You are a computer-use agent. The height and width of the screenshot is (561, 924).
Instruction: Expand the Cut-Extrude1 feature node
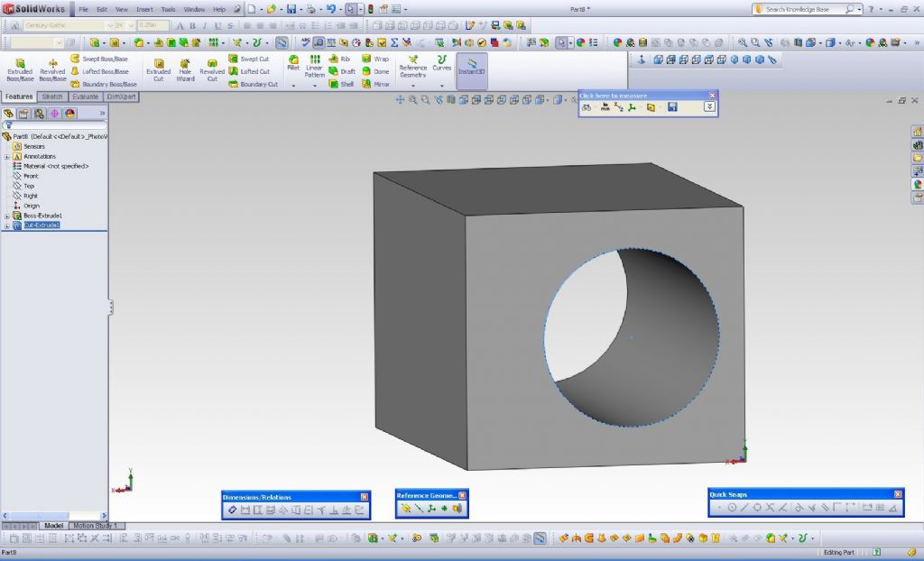coord(7,225)
